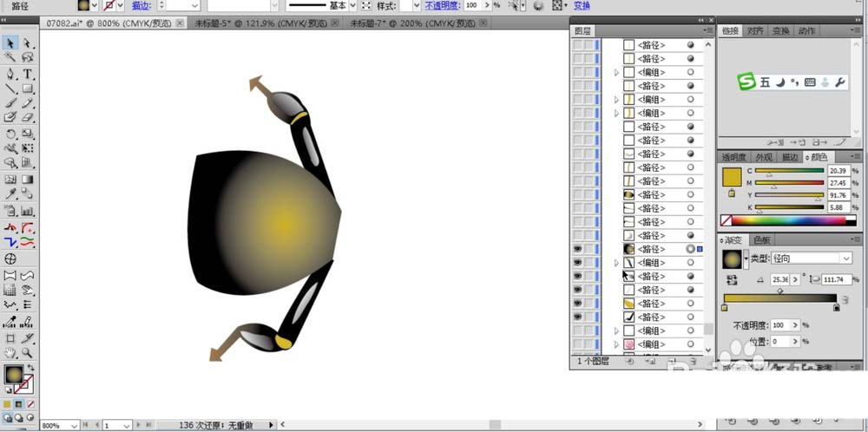Image resolution: width=868 pixels, height=432 pixels.
Task: Hide the selected gradient path layer
Action: (x=576, y=249)
